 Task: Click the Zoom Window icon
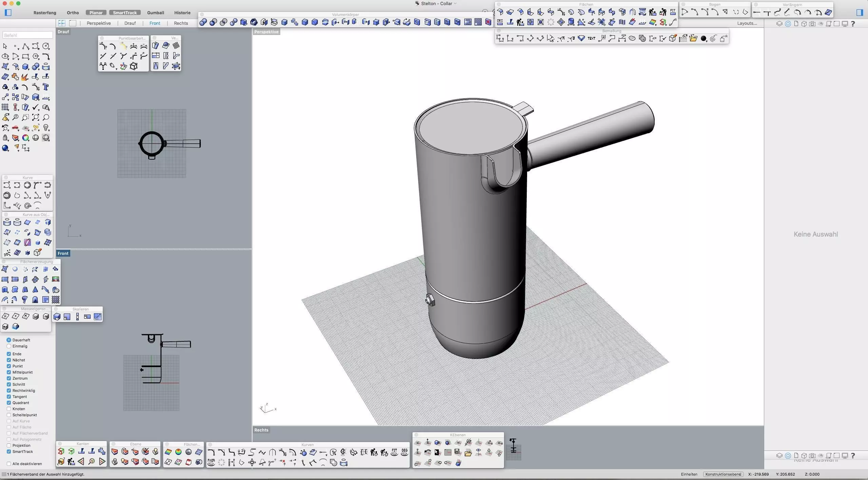point(25,118)
